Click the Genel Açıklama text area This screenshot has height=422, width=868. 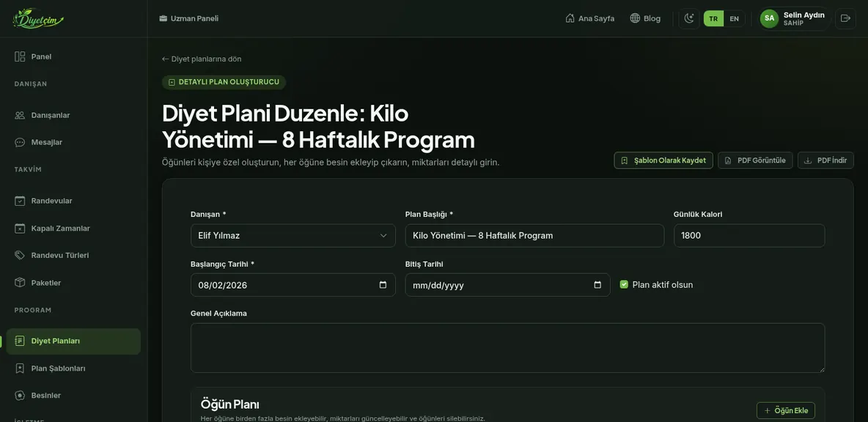click(507, 348)
